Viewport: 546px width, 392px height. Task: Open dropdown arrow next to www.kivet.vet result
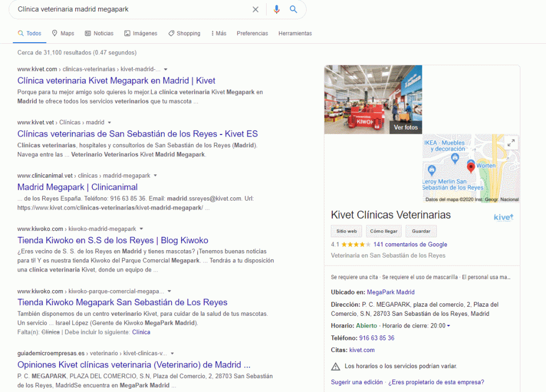point(109,123)
